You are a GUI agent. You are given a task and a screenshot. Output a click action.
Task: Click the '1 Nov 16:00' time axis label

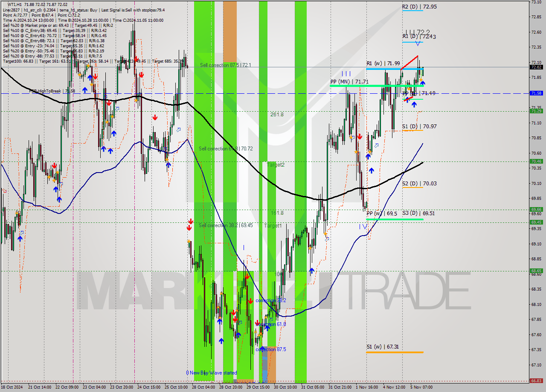tap(367, 387)
